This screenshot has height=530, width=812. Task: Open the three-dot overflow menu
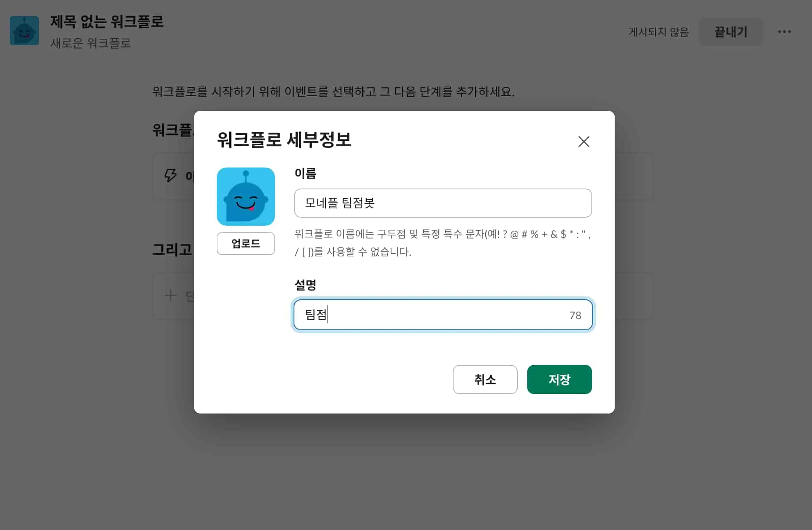[x=785, y=32]
